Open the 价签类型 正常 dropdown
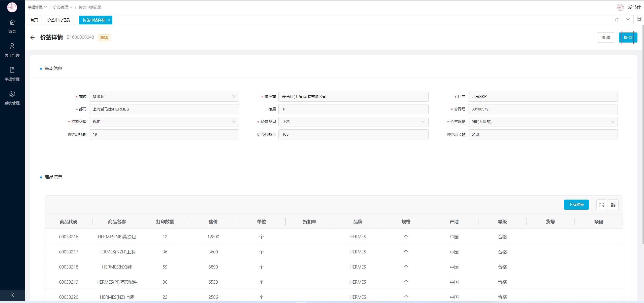This screenshot has width=644, height=303. pos(353,122)
